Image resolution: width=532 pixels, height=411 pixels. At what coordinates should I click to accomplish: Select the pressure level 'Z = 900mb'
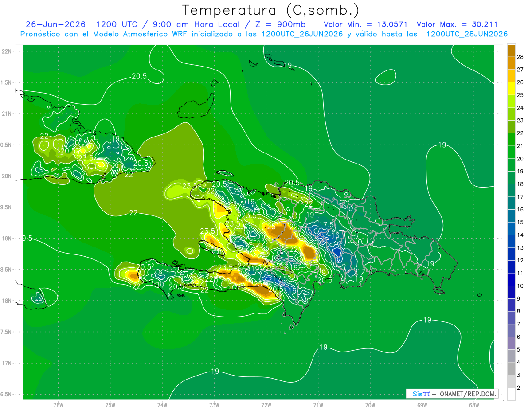280,24
